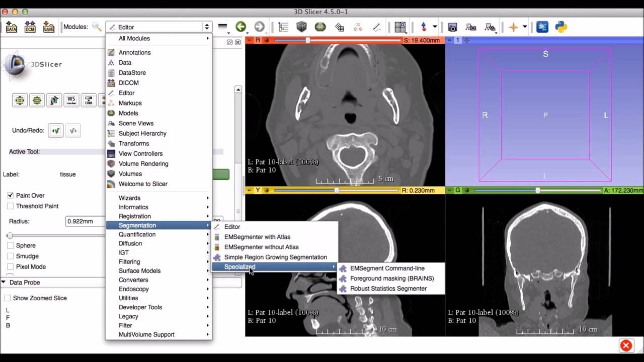Select DICOM in module menu
This screenshot has height=362, width=644.
point(159,82)
